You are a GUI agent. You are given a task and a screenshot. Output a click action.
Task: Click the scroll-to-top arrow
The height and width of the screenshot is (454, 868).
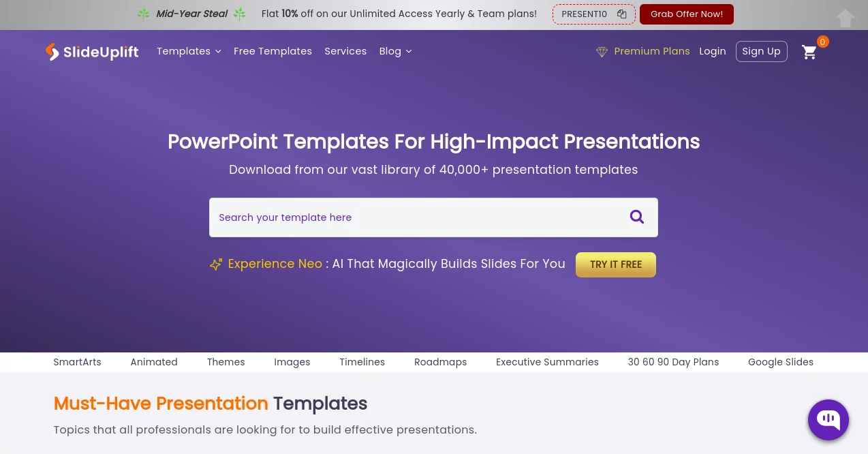(x=846, y=18)
